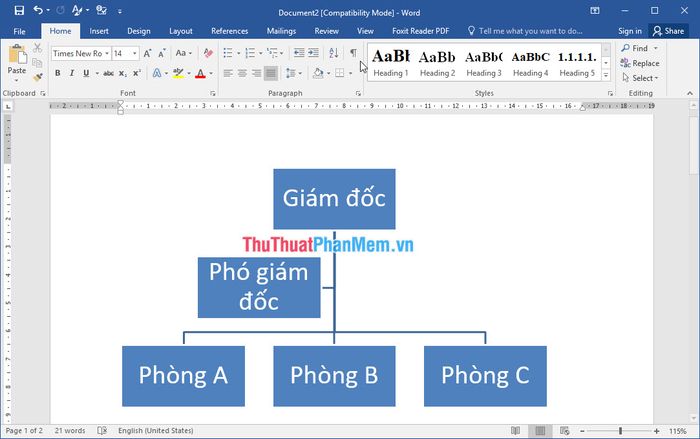Switch to the References tab
The height and width of the screenshot is (439, 700).
point(229,31)
